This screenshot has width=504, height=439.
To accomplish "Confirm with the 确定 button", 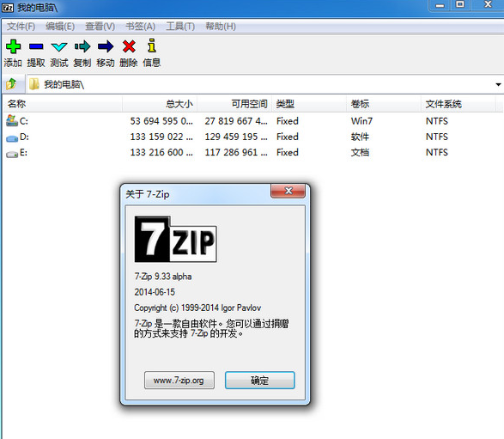I will [259, 381].
